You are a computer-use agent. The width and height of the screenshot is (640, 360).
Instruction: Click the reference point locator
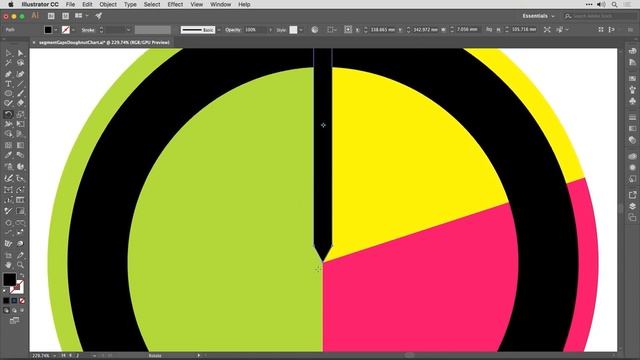point(348,29)
